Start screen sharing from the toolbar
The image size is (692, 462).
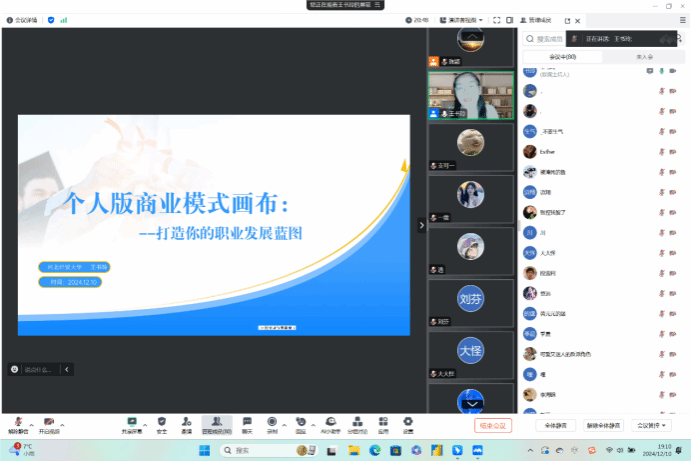(x=132, y=425)
